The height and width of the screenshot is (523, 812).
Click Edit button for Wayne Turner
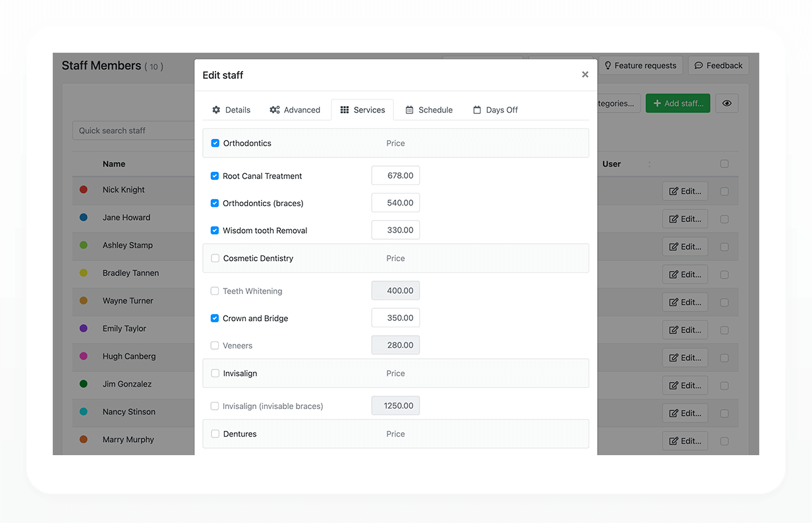685,302
